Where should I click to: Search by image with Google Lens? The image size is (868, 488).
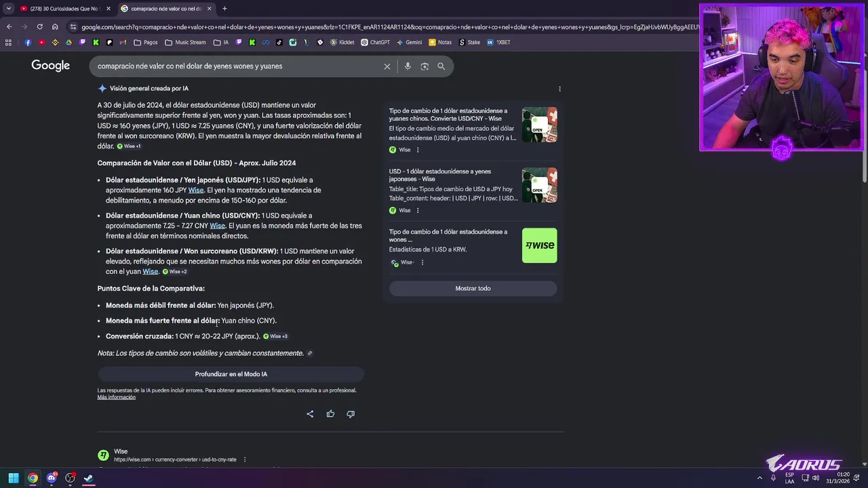pyautogui.click(x=425, y=66)
